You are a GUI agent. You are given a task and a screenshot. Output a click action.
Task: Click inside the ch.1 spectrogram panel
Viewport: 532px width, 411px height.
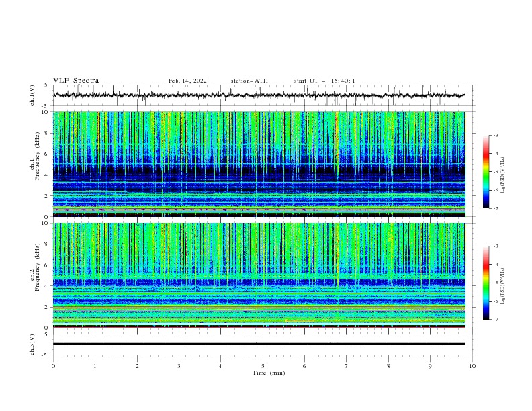click(259, 164)
